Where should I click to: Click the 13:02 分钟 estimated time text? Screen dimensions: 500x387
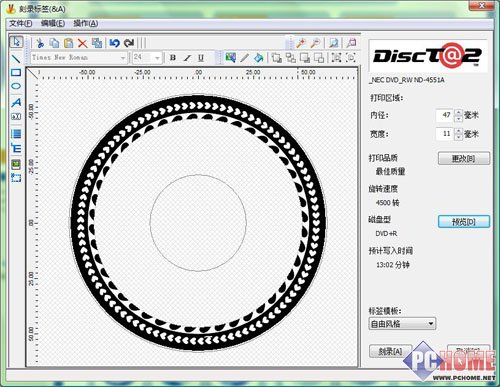393,265
